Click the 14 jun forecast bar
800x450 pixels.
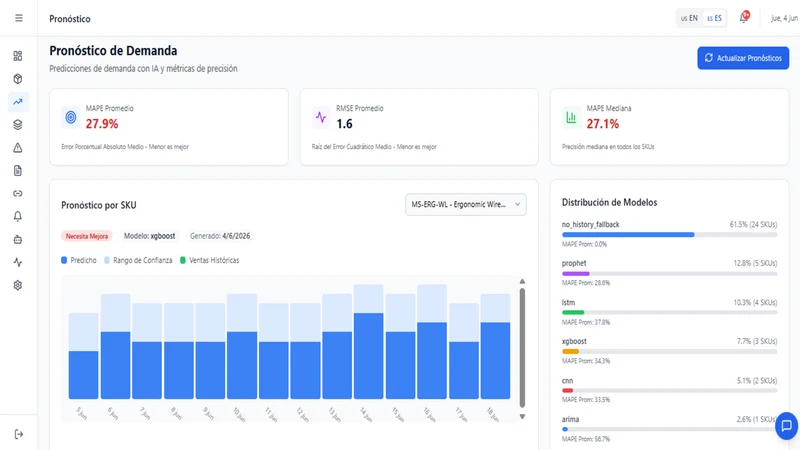368,356
